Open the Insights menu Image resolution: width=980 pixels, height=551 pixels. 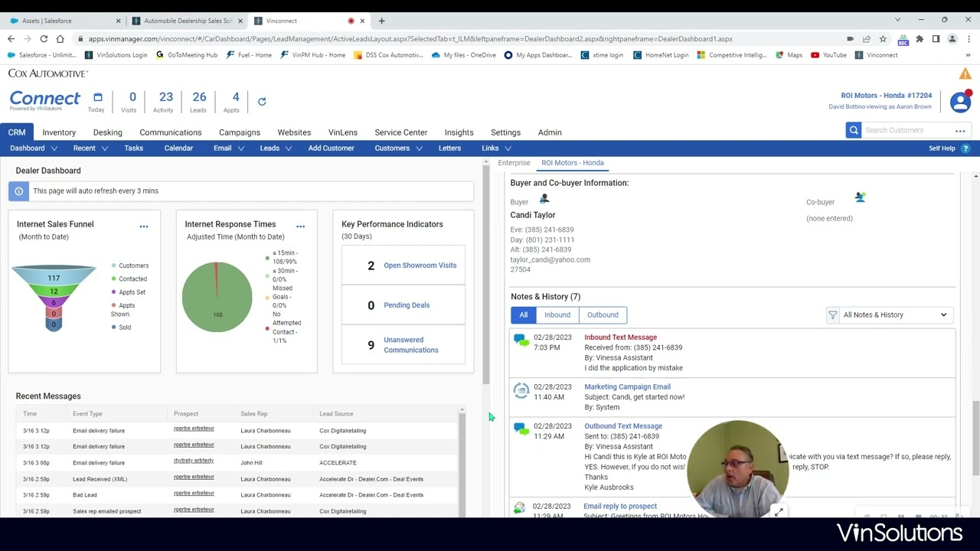pyautogui.click(x=459, y=132)
